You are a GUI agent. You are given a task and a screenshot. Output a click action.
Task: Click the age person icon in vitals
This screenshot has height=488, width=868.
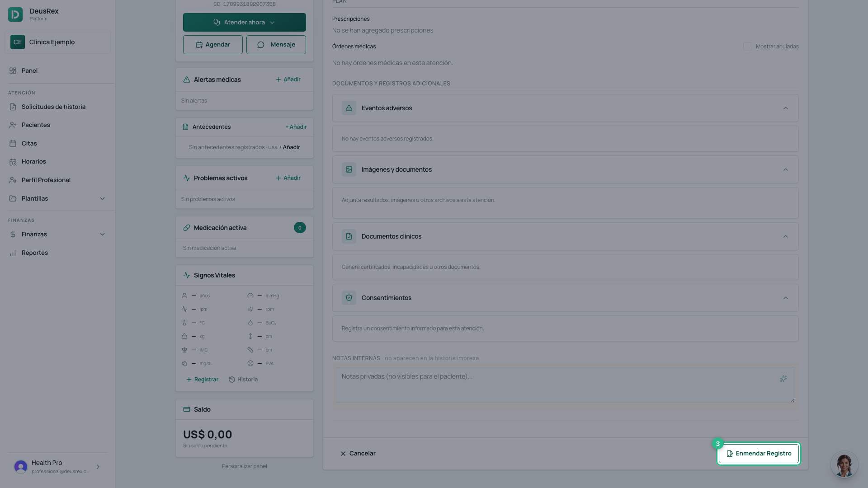(x=184, y=296)
